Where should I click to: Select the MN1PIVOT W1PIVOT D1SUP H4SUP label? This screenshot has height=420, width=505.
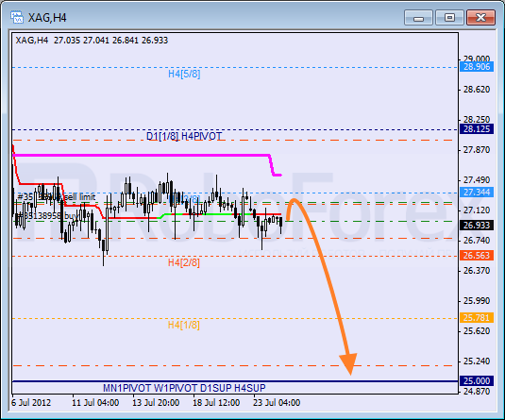click(184, 388)
